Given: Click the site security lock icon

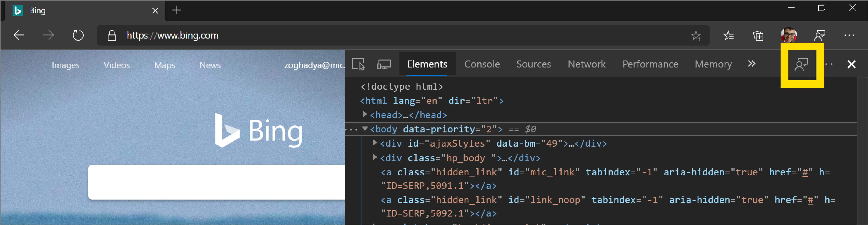Looking at the screenshot, I should (111, 35).
